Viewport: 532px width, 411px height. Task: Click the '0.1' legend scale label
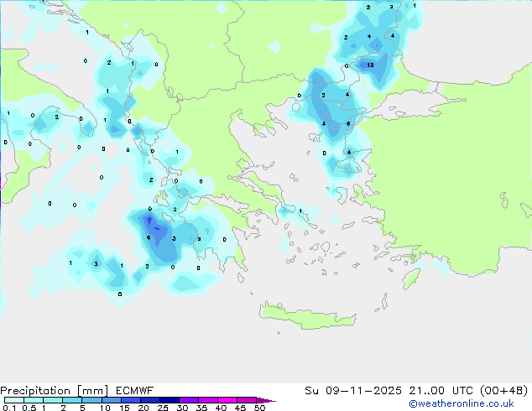tap(9, 408)
